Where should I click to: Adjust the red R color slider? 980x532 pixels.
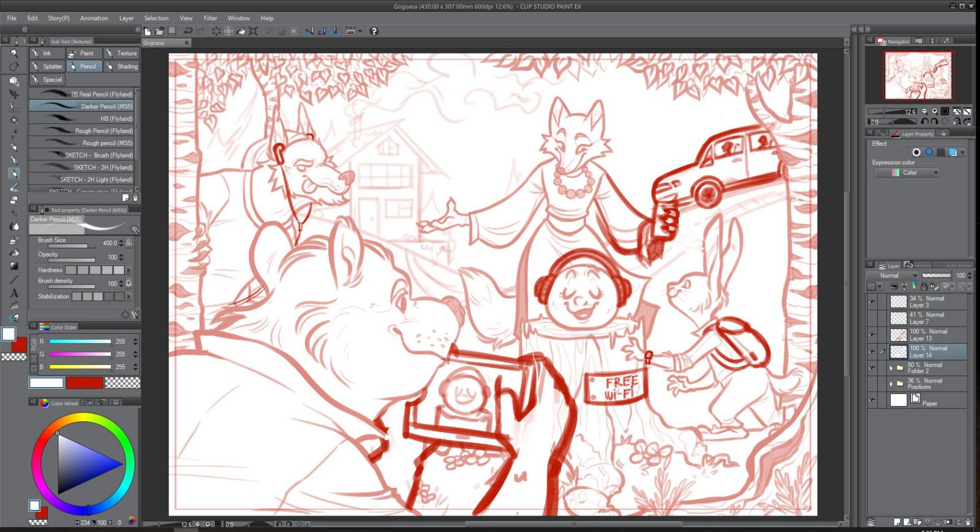point(80,342)
